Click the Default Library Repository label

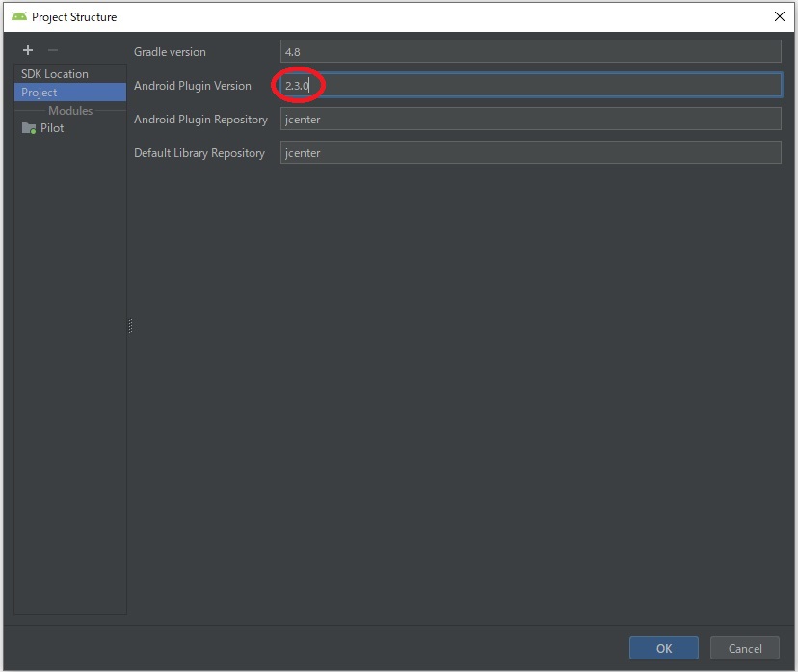coord(199,153)
